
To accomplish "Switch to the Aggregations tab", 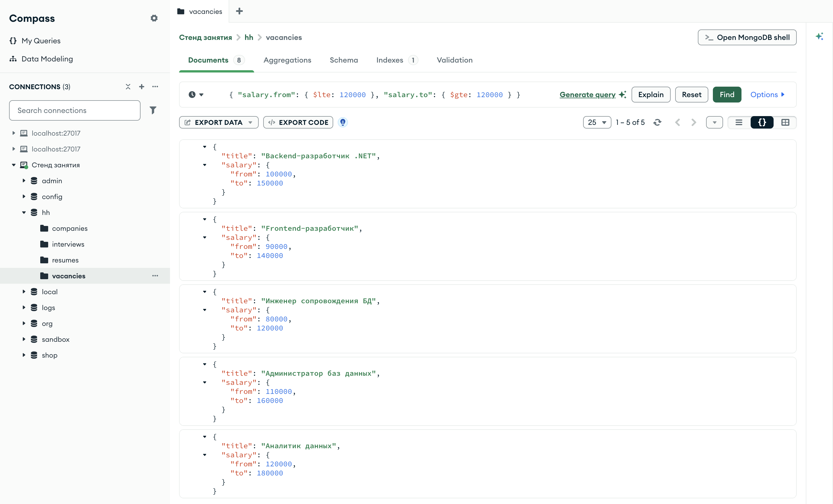I will click(x=287, y=60).
